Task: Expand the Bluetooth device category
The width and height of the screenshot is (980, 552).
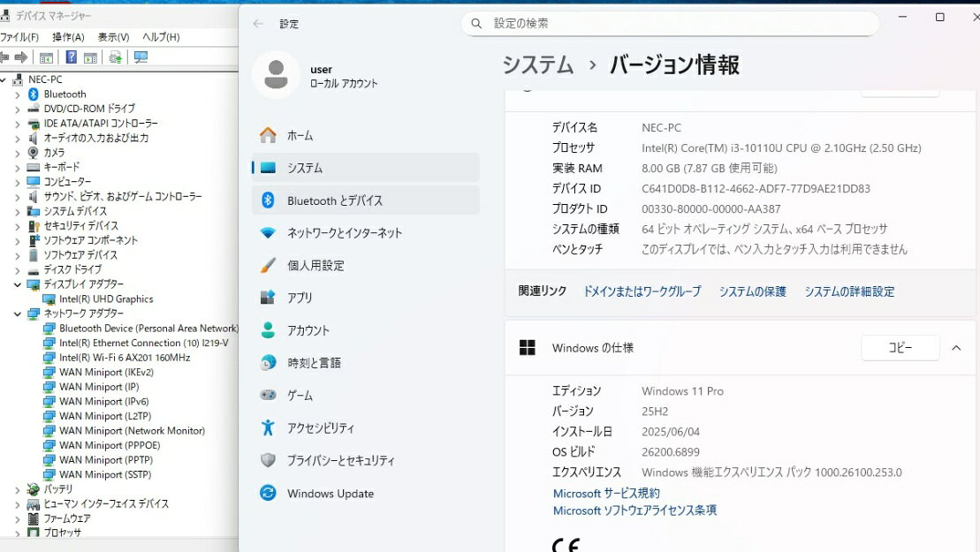Action: click(x=17, y=95)
